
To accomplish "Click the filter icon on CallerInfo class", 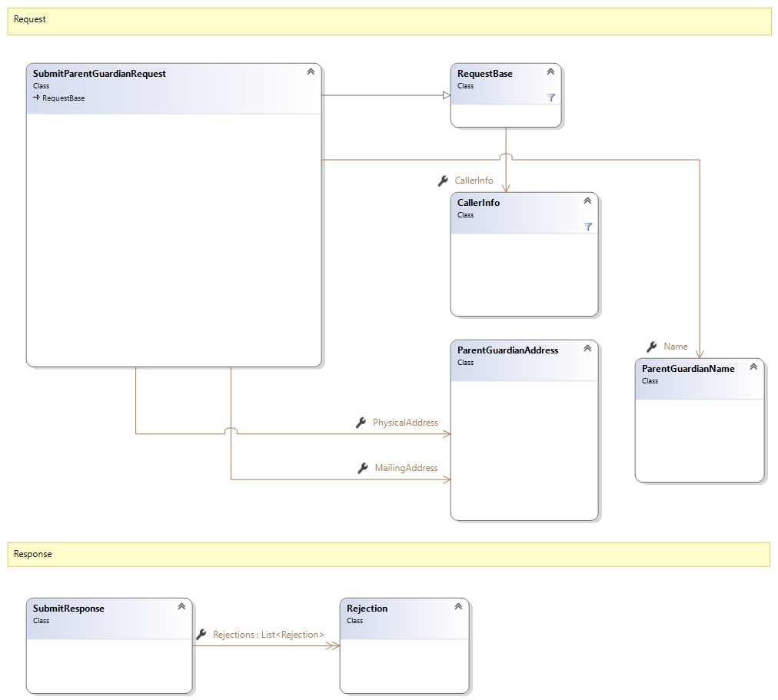I will (x=587, y=227).
